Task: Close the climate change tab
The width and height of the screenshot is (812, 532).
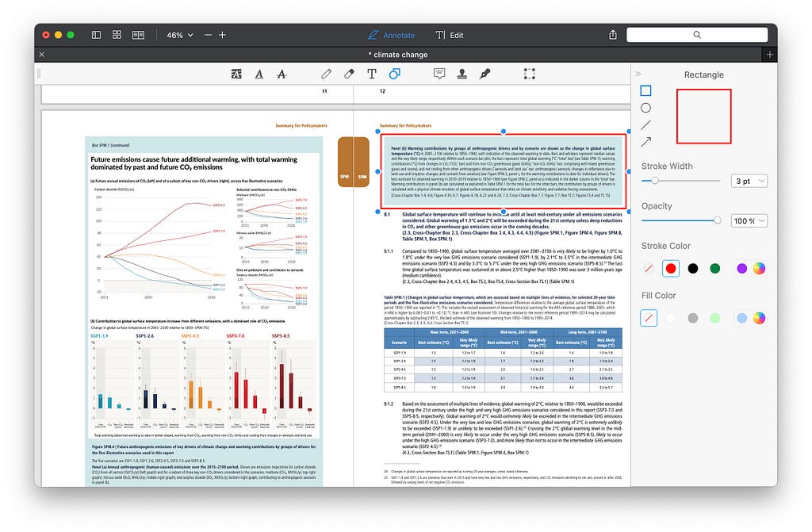Action: [42, 55]
